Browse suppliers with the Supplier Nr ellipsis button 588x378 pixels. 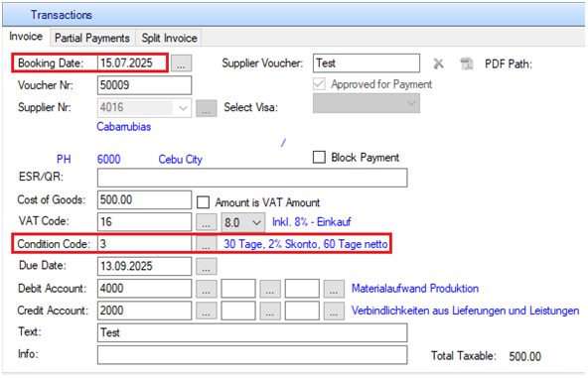point(207,108)
